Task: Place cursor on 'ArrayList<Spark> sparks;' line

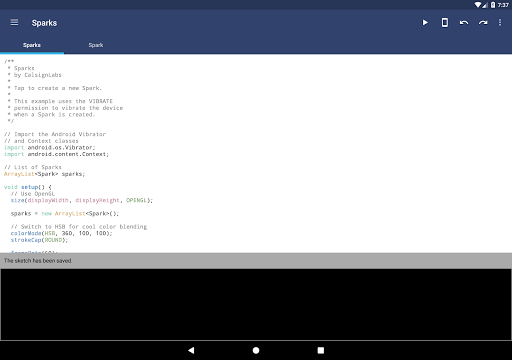Action: click(x=44, y=174)
